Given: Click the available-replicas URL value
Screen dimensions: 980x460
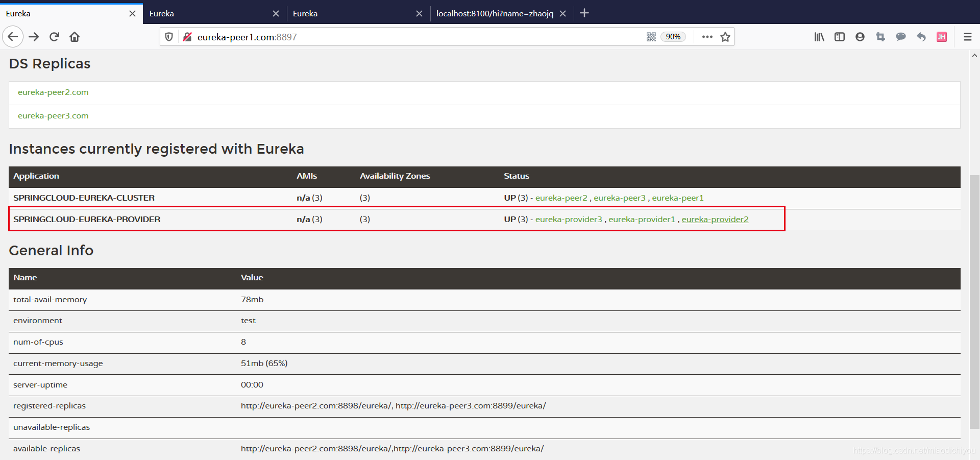Looking at the screenshot, I should [x=392, y=449].
